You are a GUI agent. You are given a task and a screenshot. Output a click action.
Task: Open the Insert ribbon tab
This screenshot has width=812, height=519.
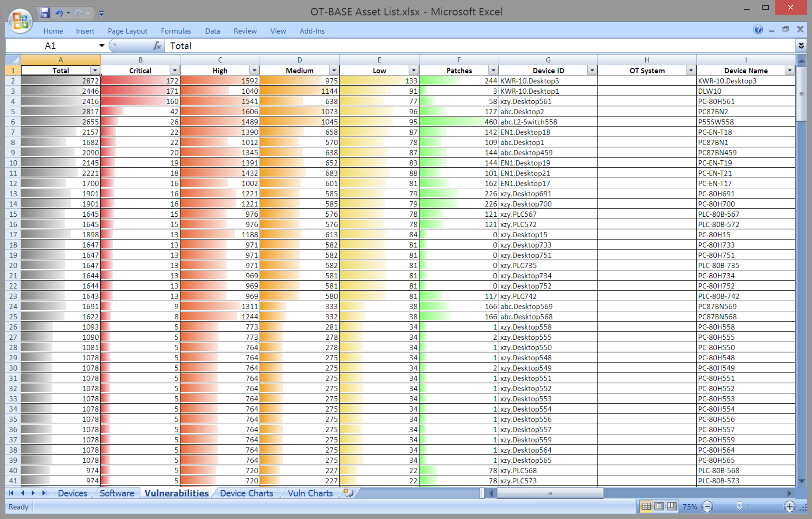tap(85, 31)
